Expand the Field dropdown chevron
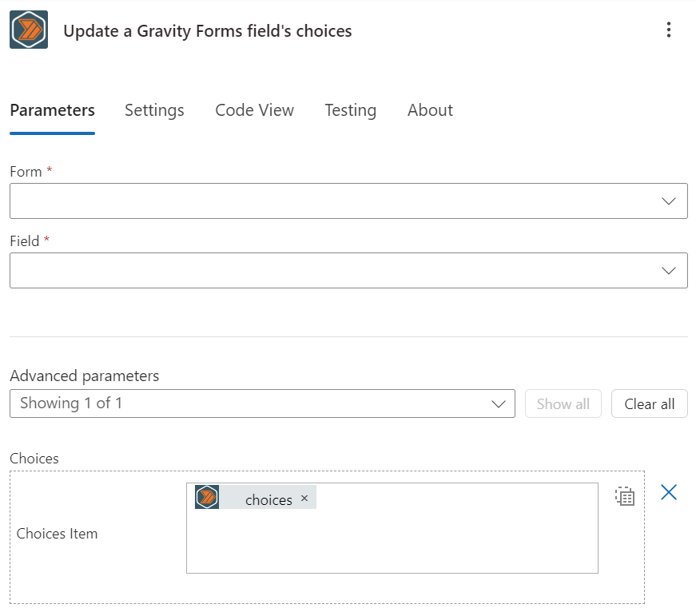Screen dimensions: 696x616 coord(669,271)
